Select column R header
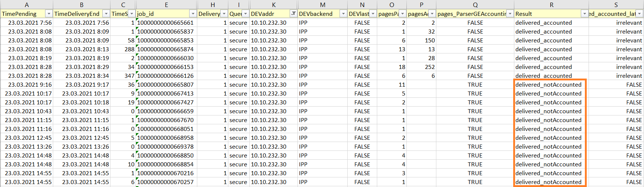 [551, 5]
